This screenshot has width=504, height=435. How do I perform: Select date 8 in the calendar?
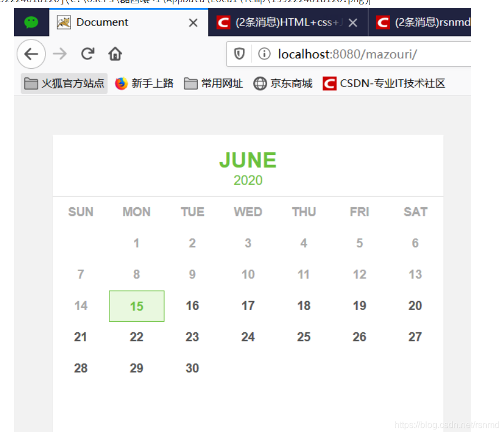point(137,274)
